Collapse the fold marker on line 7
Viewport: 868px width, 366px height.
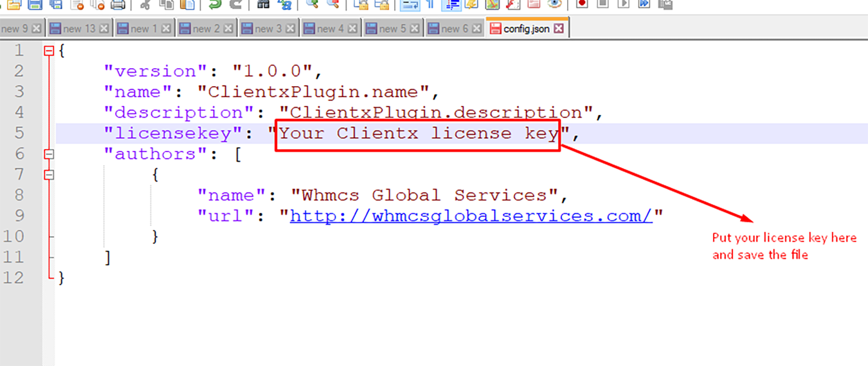49,175
